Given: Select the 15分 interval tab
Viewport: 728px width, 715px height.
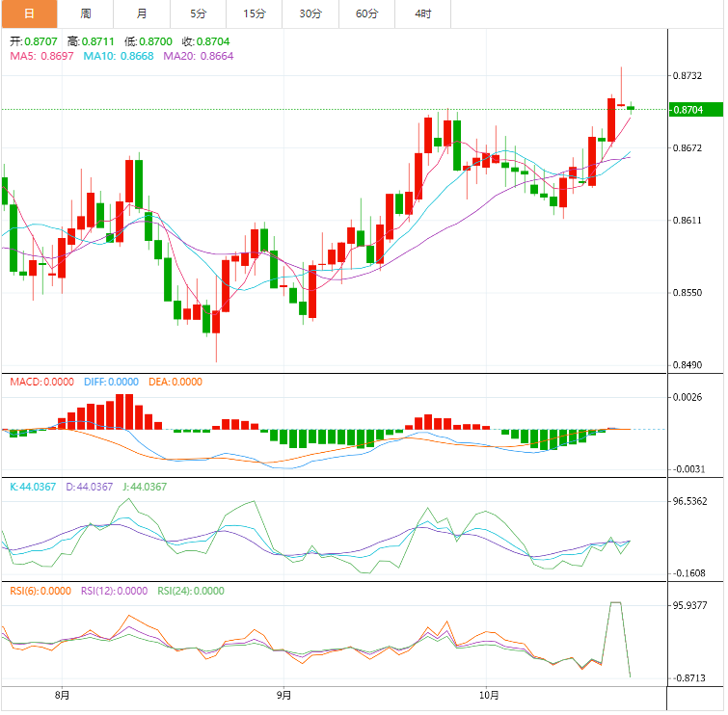Looking at the screenshot, I should point(255,13).
